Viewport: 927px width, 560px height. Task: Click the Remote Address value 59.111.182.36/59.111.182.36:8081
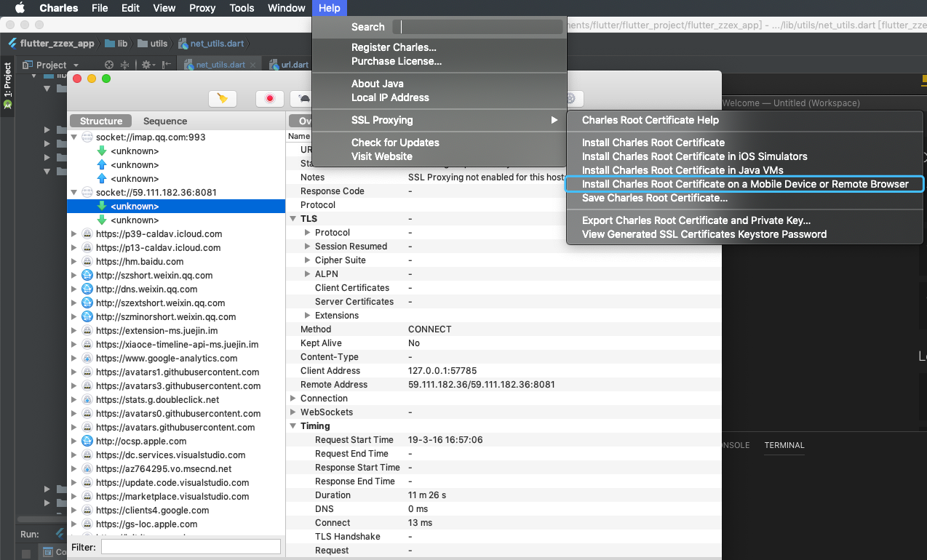[x=482, y=385]
